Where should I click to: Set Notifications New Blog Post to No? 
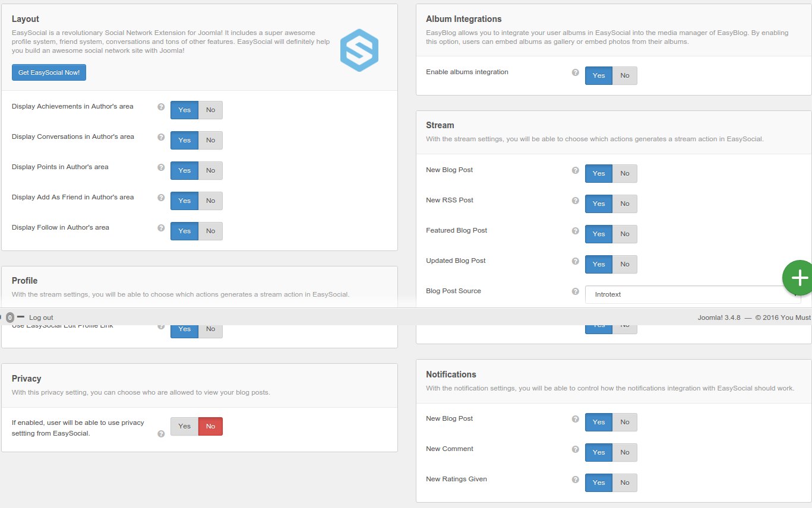(625, 422)
